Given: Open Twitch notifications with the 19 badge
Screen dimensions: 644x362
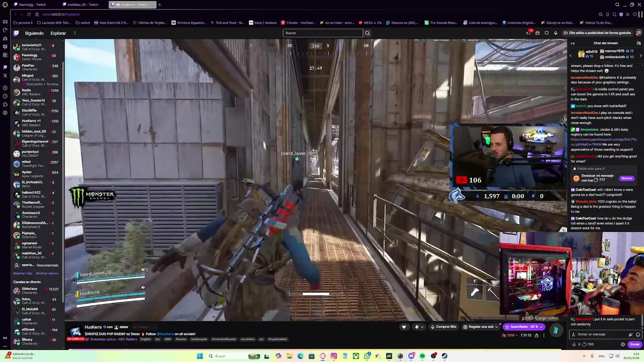Looking at the screenshot, I should pos(528,33).
